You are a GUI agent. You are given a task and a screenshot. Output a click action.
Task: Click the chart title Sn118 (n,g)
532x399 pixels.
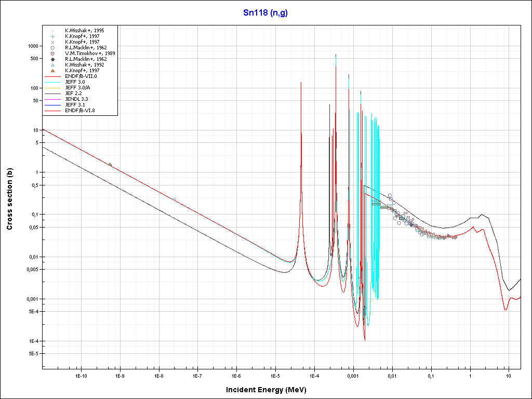[x=265, y=13]
